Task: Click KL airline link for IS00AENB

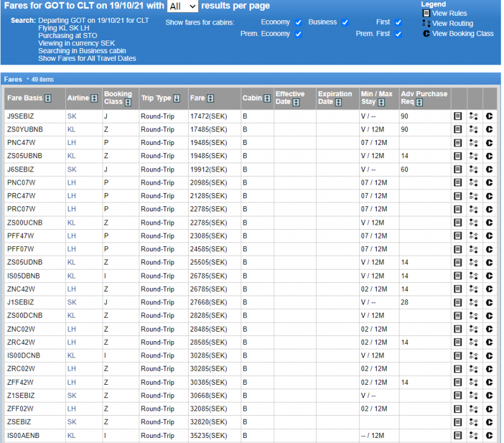Action: pyautogui.click(x=72, y=435)
